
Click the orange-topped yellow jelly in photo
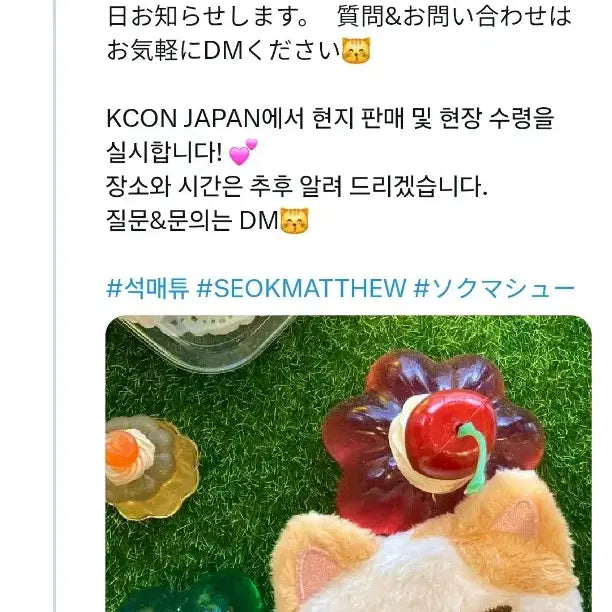(151, 467)
